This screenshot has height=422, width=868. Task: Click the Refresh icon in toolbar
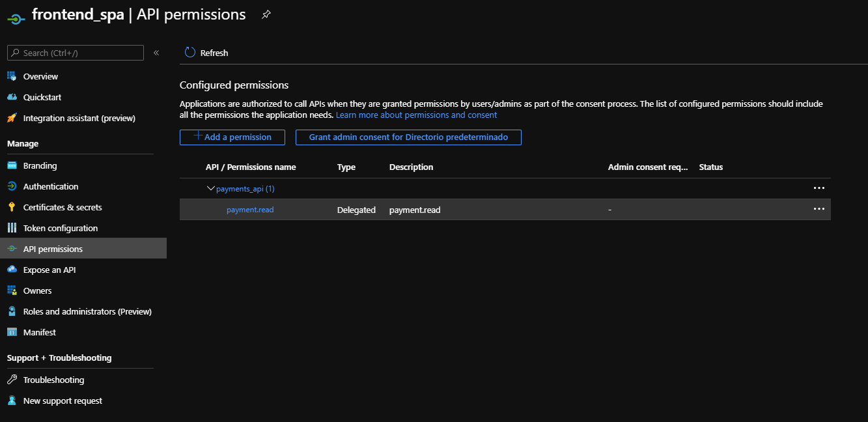point(190,53)
